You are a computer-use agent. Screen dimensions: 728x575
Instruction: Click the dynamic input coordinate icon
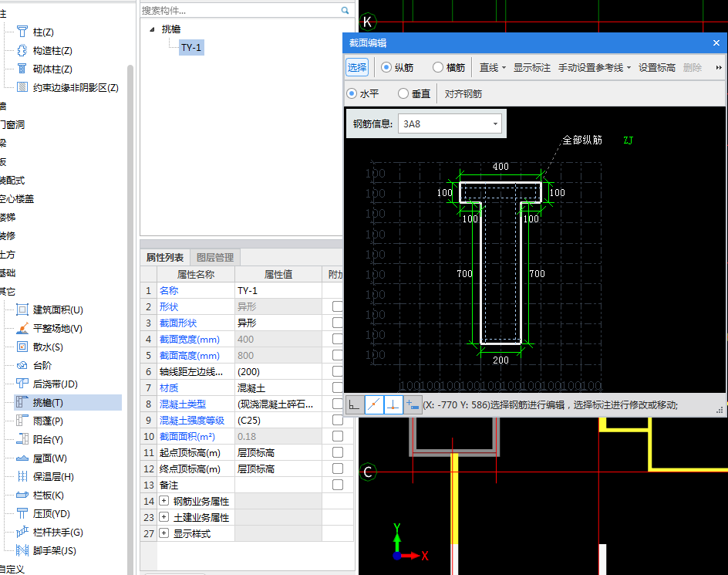point(412,405)
